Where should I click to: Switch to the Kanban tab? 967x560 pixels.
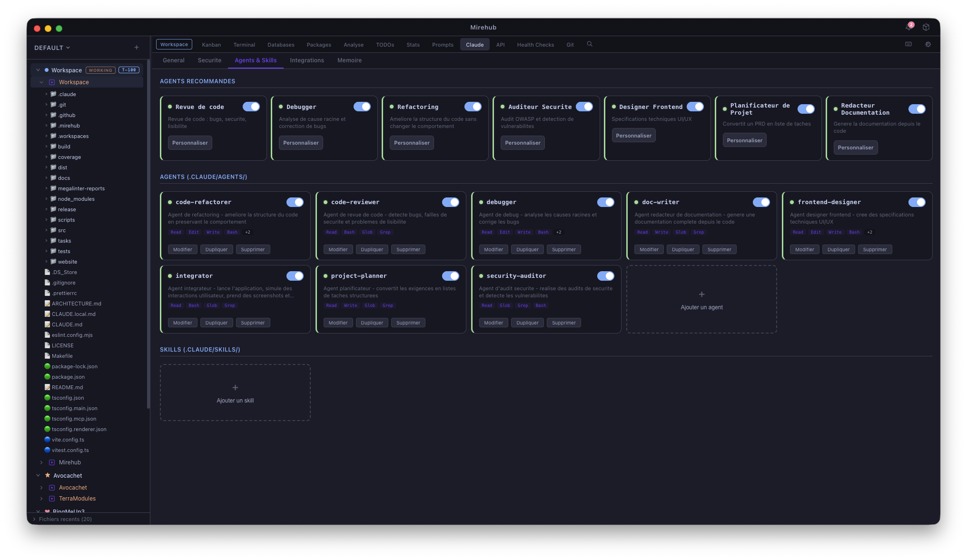211,45
